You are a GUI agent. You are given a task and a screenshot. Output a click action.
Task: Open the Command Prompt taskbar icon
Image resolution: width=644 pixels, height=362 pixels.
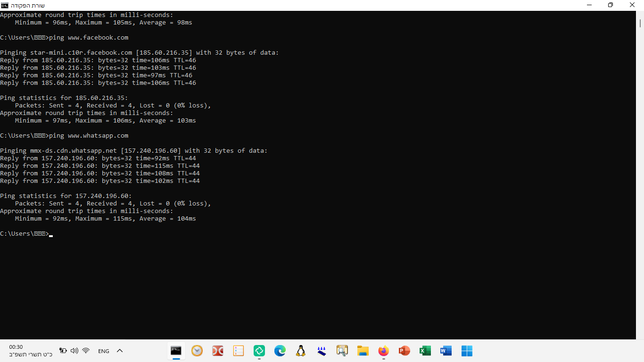[176, 351]
